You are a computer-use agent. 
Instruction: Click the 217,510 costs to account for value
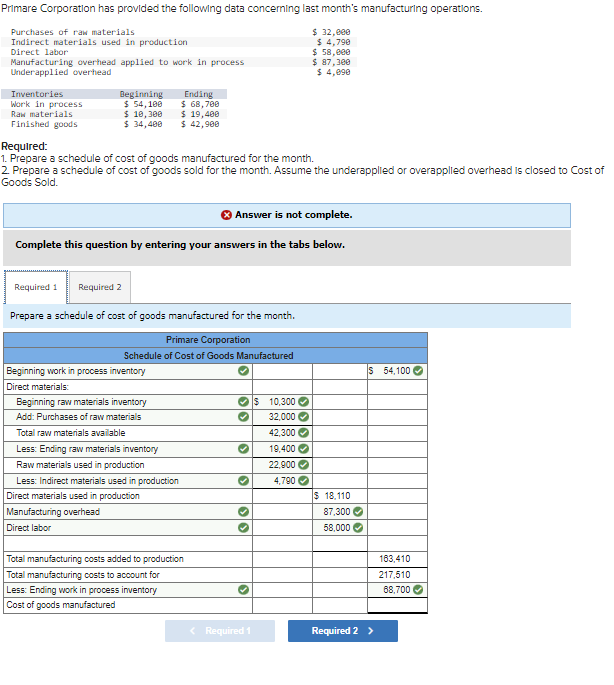395,574
